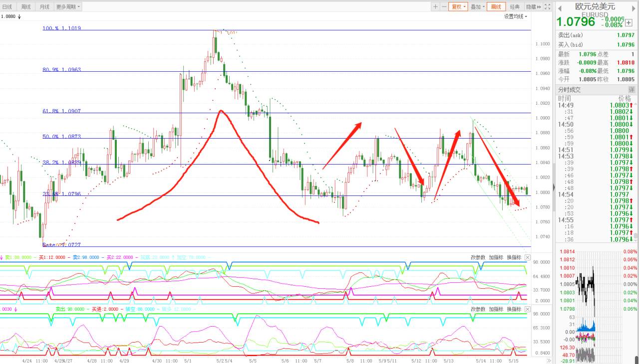Switch to 月线 monthly chart
Viewport: 639px width, 364px height.
click(x=44, y=7)
